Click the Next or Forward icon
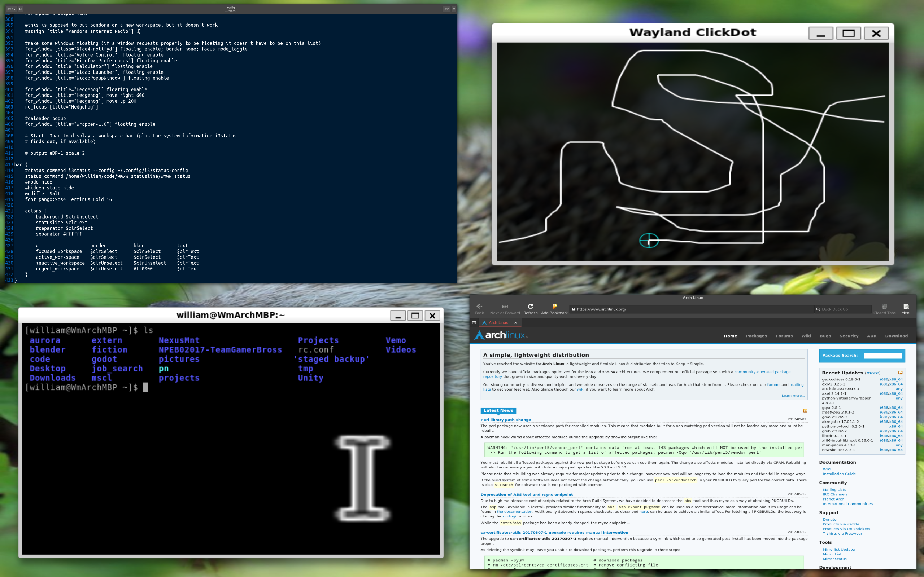924x577 pixels. pos(505,307)
